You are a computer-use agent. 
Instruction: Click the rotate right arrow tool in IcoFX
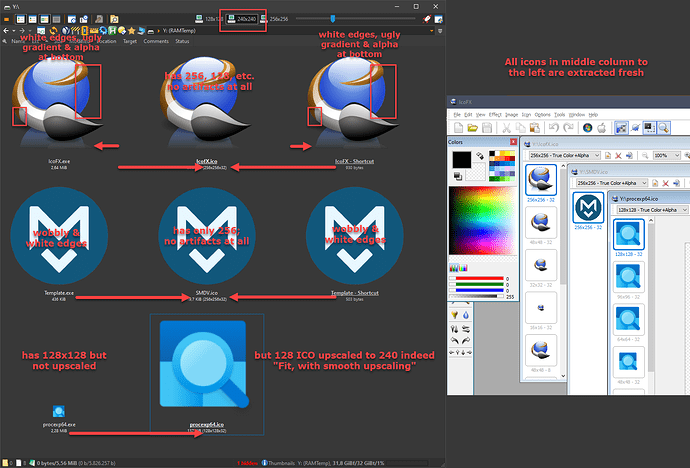(466, 340)
